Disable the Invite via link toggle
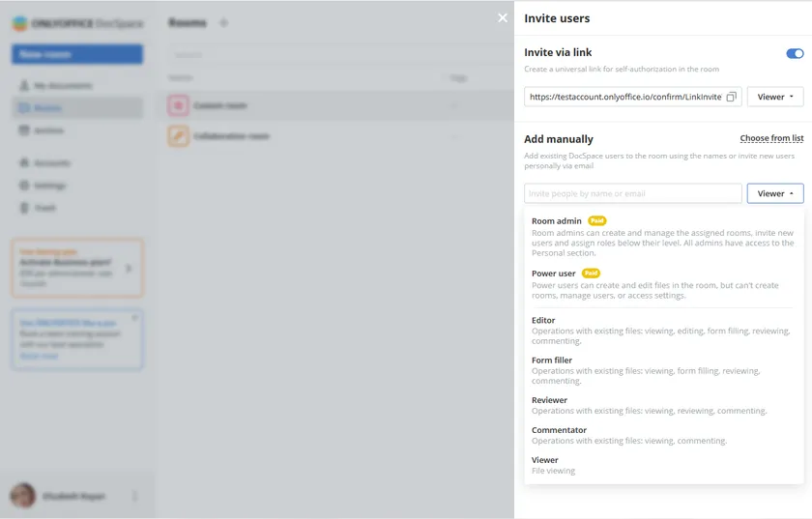 [795, 54]
